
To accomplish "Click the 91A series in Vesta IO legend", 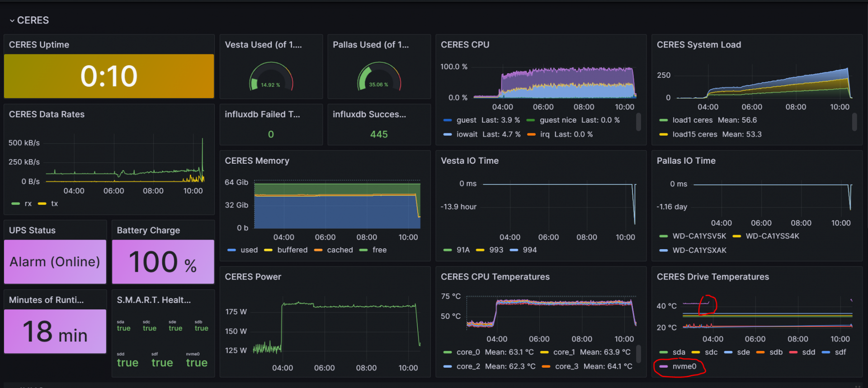I will (463, 250).
